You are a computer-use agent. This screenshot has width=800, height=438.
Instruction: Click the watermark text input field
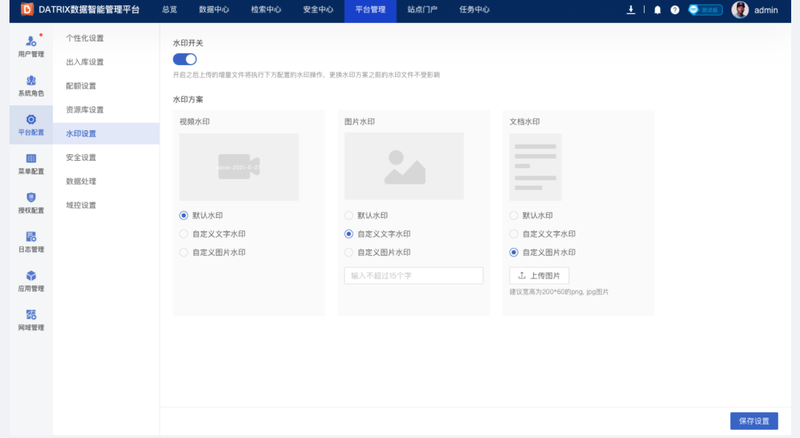[x=414, y=276]
